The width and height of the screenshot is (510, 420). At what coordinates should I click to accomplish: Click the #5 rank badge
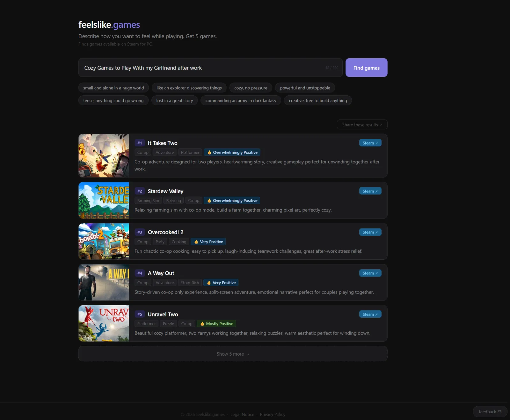pyautogui.click(x=140, y=314)
